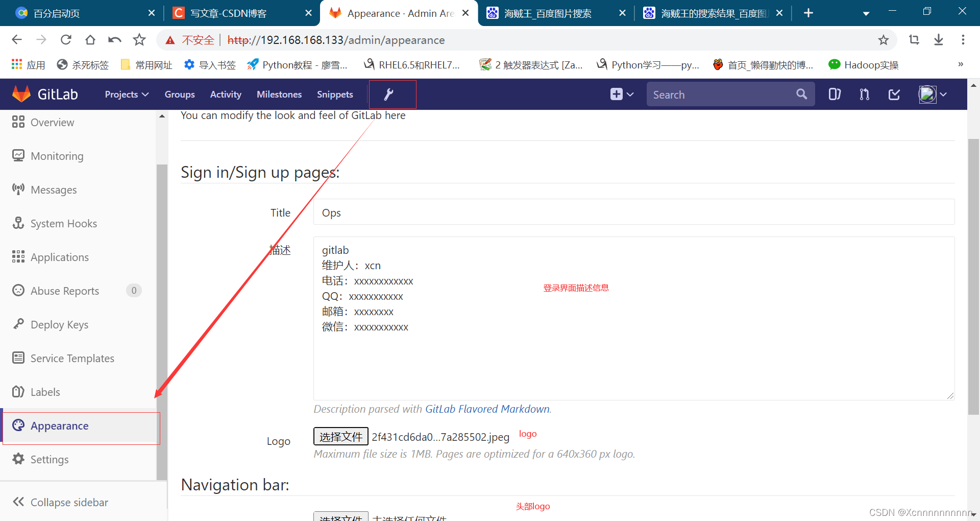The width and height of the screenshot is (980, 521).
Task: Click the page vertical scrollbar
Action: click(973, 276)
